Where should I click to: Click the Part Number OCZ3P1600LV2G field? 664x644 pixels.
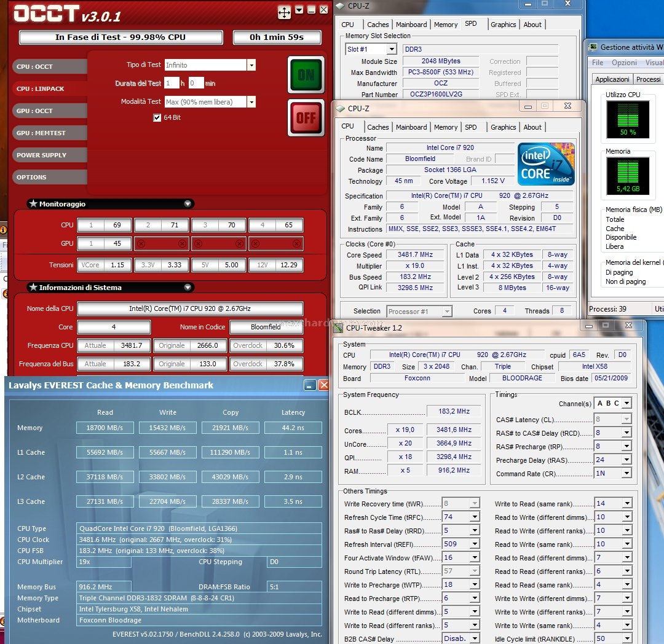pos(440,95)
